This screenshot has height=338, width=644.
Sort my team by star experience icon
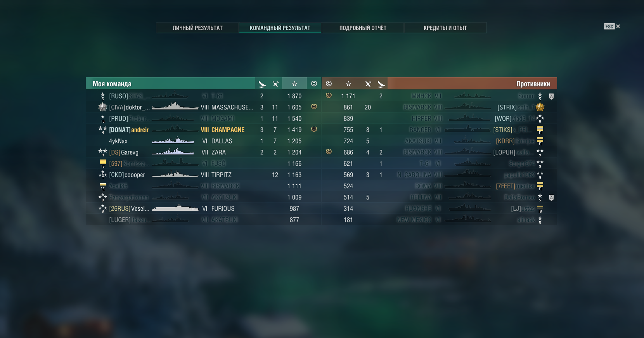(294, 84)
